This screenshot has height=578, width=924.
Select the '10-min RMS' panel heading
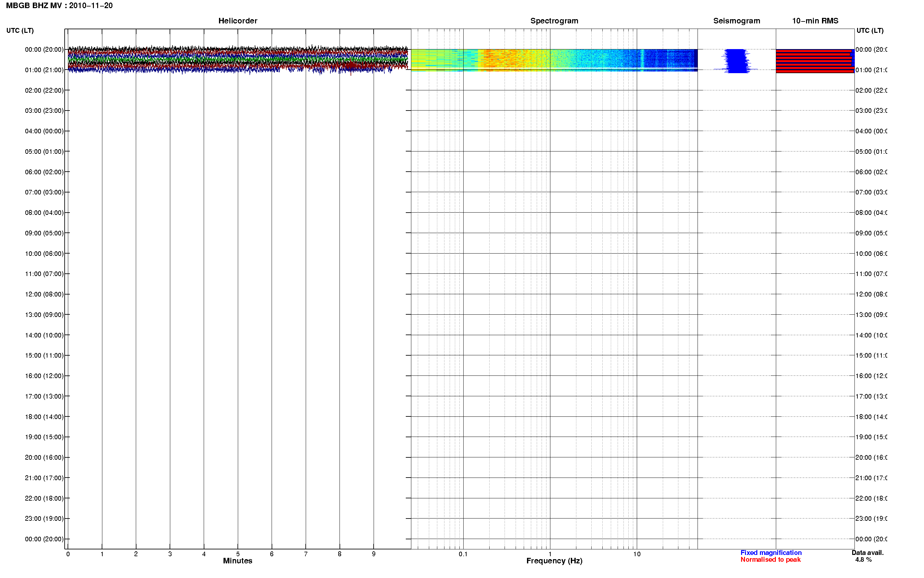815,21
